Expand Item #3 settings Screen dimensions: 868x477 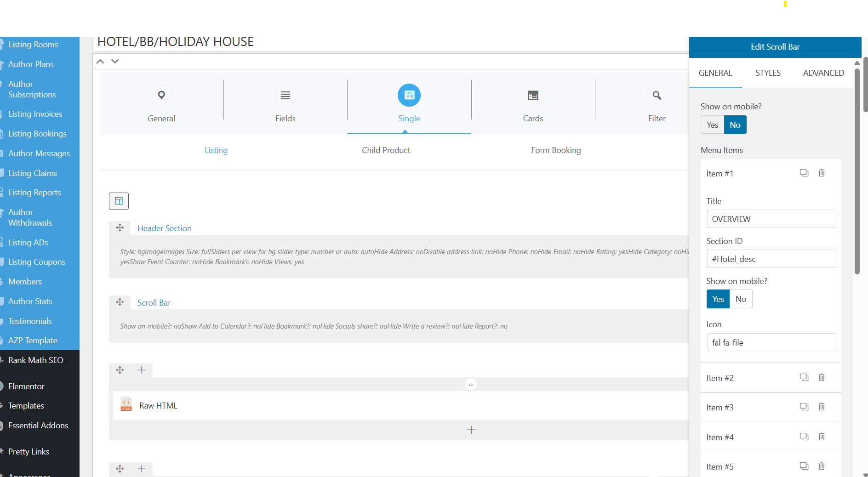pyautogui.click(x=720, y=408)
